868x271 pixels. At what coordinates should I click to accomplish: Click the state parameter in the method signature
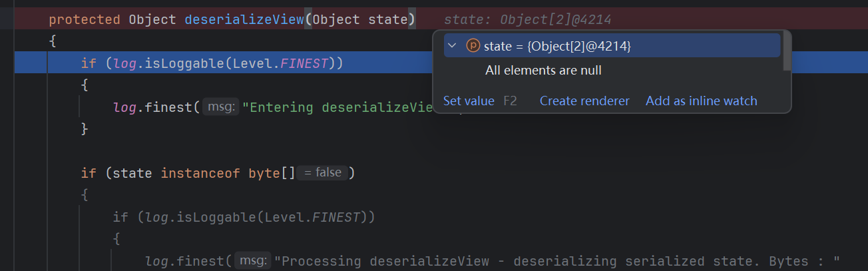pos(387,20)
